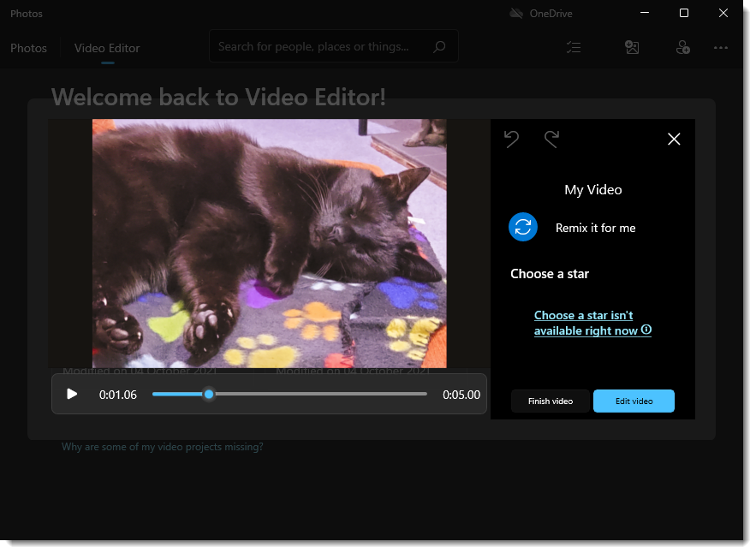Click the redo arrow icon

pyautogui.click(x=552, y=139)
